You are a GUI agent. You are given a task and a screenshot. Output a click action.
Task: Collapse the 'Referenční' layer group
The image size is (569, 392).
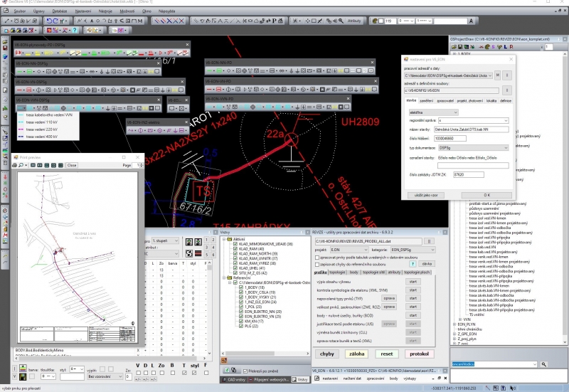(x=225, y=277)
